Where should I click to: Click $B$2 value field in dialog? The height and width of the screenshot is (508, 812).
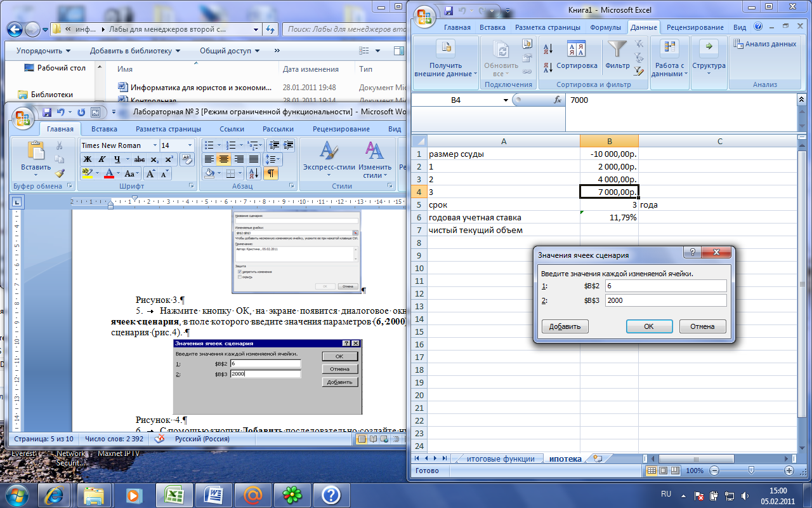(665, 286)
